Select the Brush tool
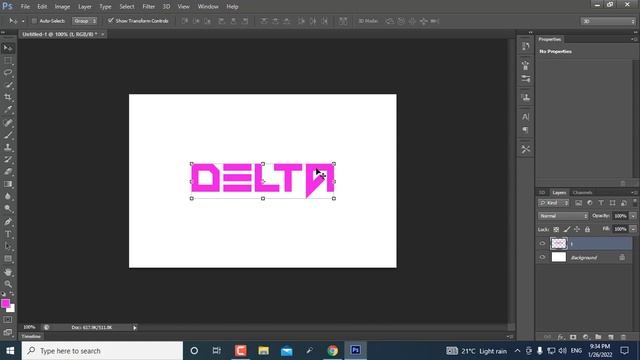This screenshot has width=640, height=360. (8, 135)
